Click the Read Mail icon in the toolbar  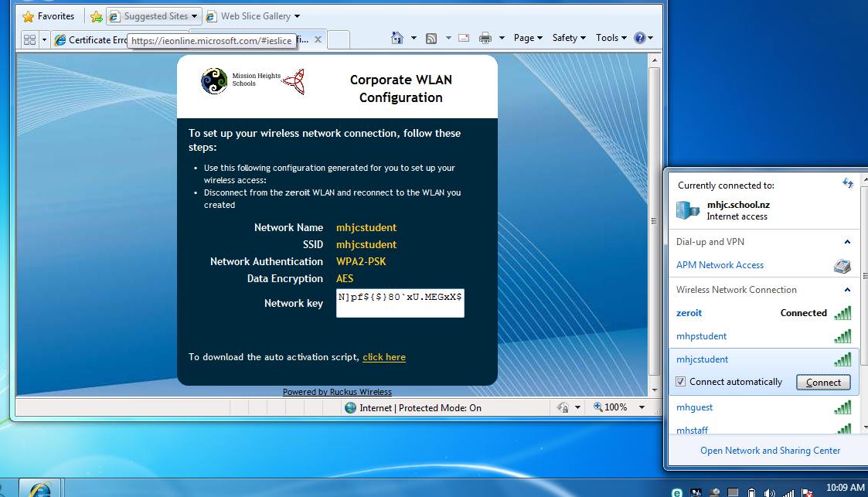pyautogui.click(x=464, y=38)
